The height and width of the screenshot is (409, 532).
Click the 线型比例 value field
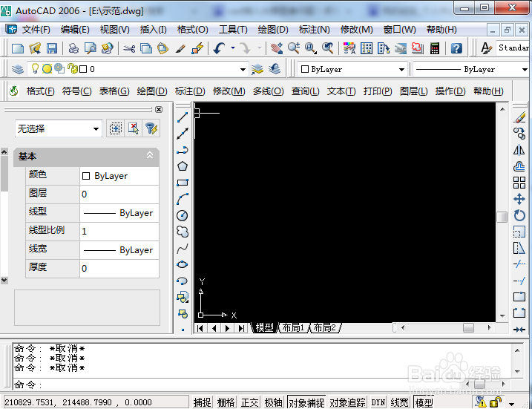[x=119, y=231]
